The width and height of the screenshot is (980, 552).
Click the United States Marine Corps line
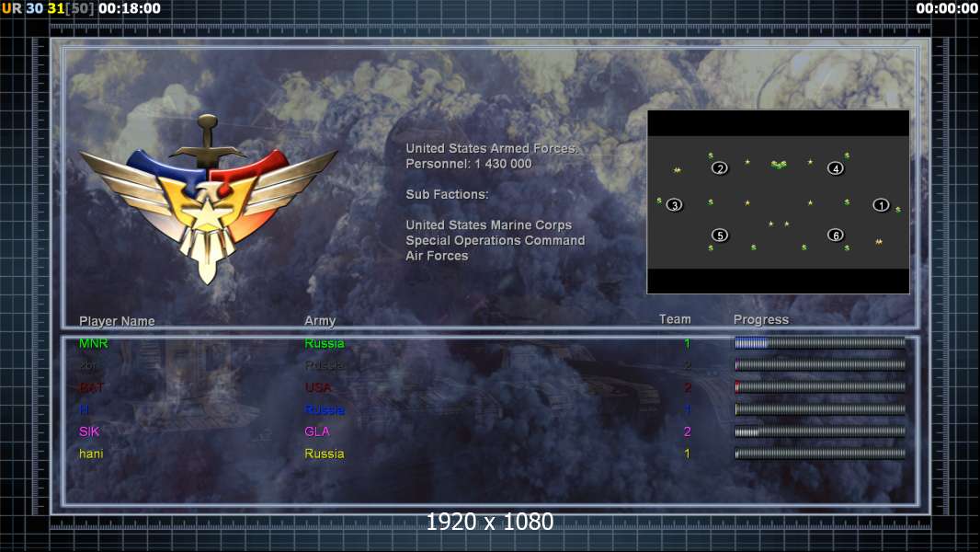click(489, 225)
